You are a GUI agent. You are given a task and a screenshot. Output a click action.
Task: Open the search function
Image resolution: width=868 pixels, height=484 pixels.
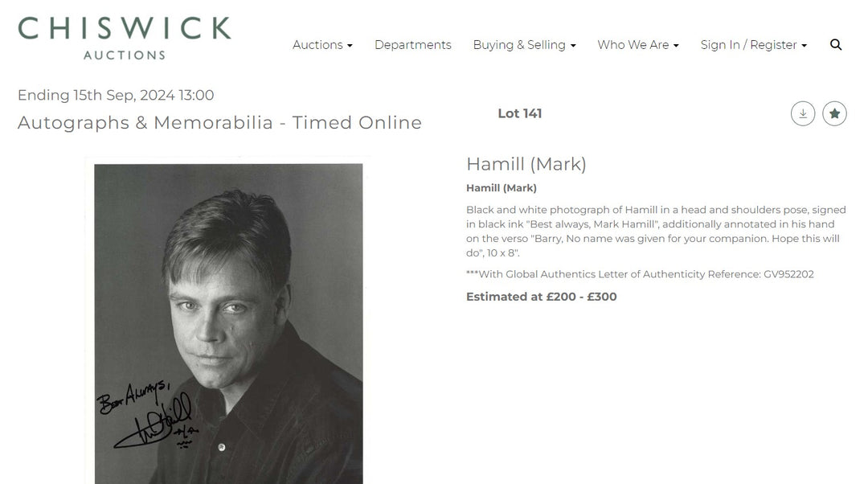click(836, 44)
